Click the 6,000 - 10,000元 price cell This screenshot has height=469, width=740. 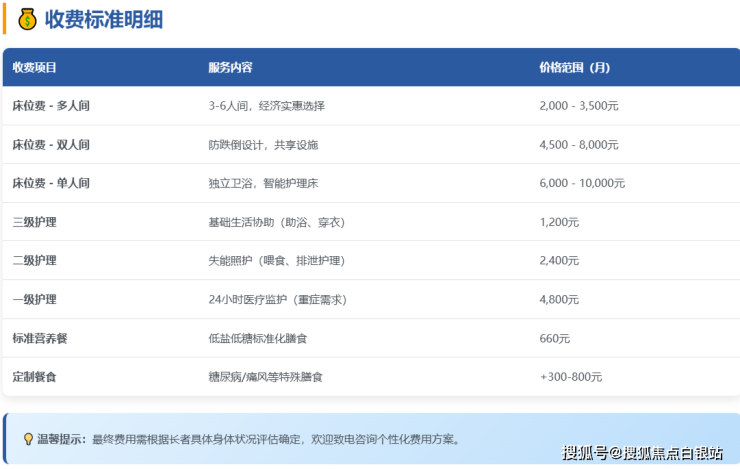[581, 183]
